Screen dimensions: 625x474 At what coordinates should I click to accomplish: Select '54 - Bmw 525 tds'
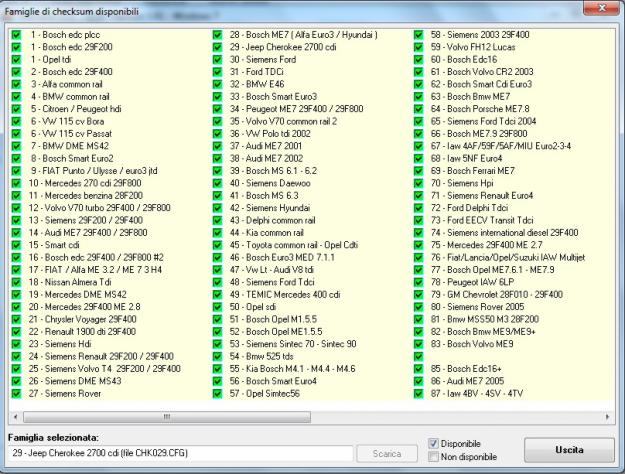coord(261,356)
